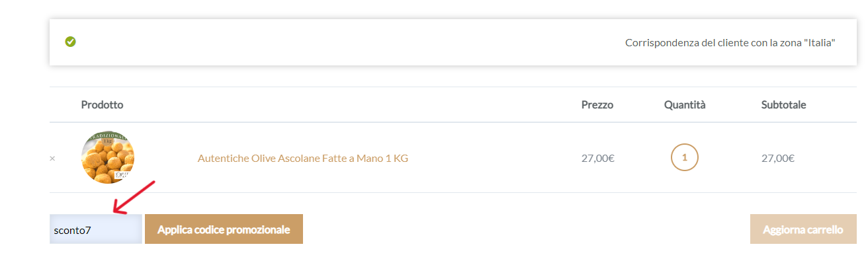868x263 pixels.
Task: Select the 27,00€ unit price under Prezzo
Action: point(597,159)
